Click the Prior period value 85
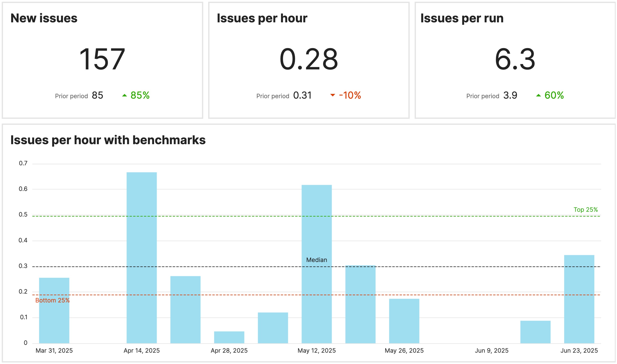The width and height of the screenshot is (617, 364). (x=97, y=96)
